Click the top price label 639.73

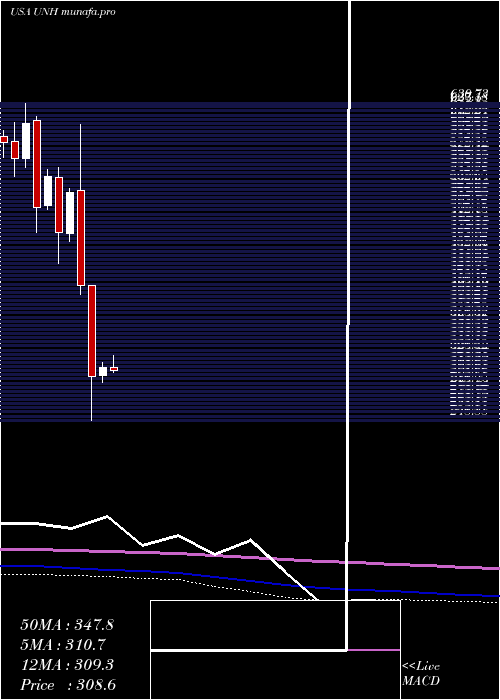coord(469,94)
